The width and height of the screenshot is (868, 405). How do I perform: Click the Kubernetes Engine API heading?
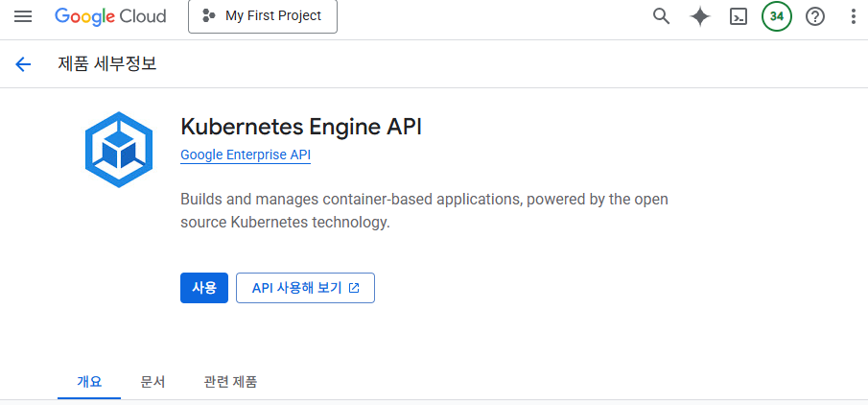301,128
